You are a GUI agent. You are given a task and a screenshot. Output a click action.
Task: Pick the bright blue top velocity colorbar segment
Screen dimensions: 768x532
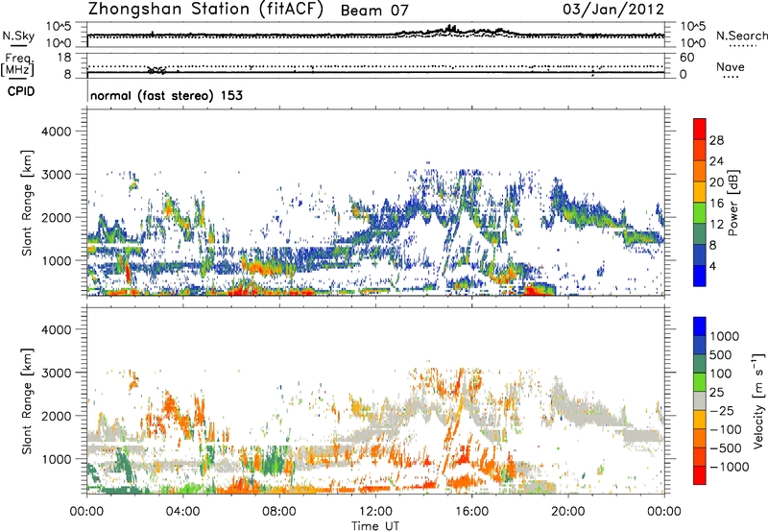coord(700,326)
